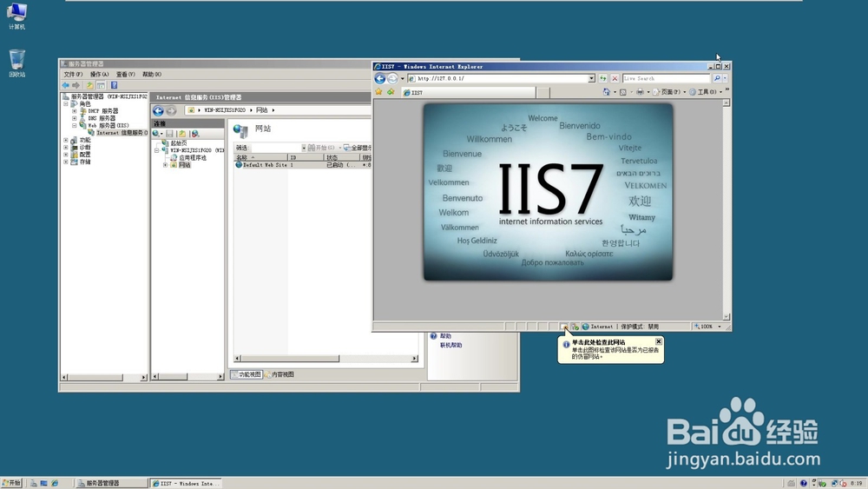
Task: Expand the 存储 tree node
Action: 66,162
